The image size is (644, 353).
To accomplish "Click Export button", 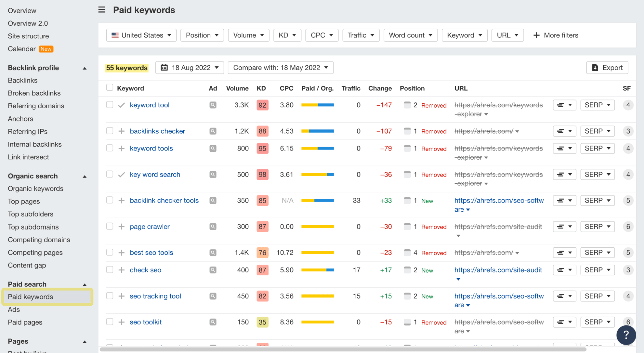I will tap(608, 67).
